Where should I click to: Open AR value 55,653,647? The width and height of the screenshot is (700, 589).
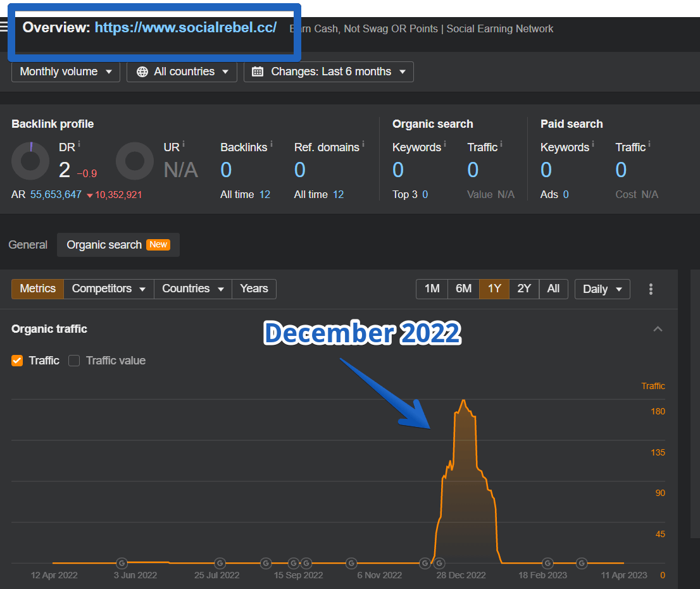[56, 195]
